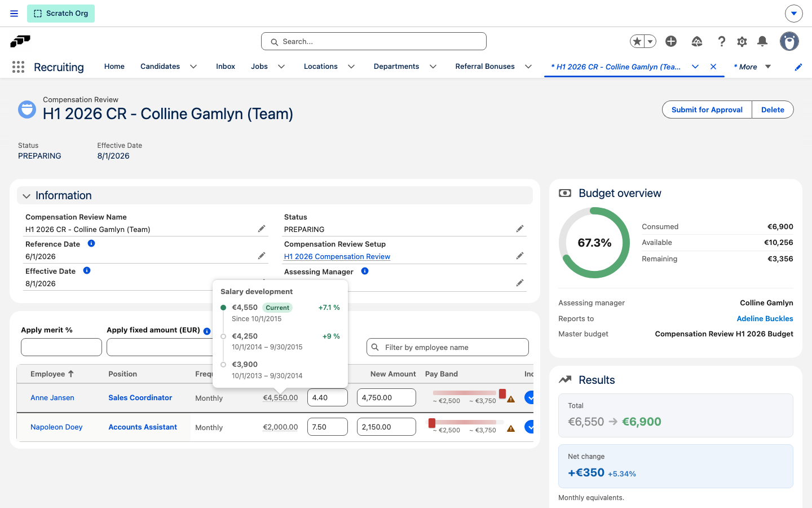This screenshot has height=508, width=812.
Task: Open the Inbox tab
Action: click(226, 67)
